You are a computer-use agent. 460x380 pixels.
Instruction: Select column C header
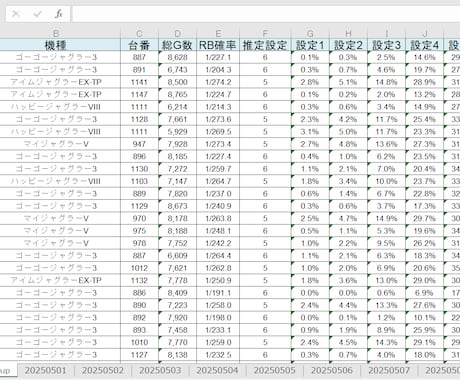tap(139, 33)
